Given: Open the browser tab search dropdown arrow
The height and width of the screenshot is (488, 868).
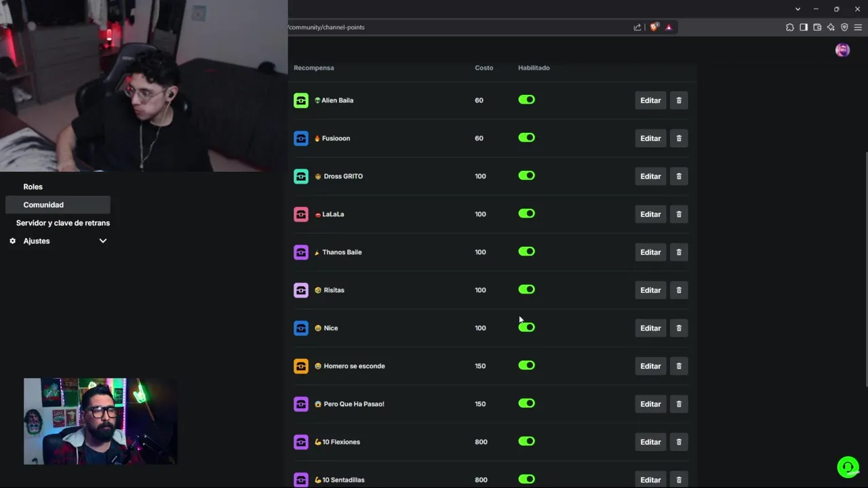Looking at the screenshot, I should coord(797,9).
